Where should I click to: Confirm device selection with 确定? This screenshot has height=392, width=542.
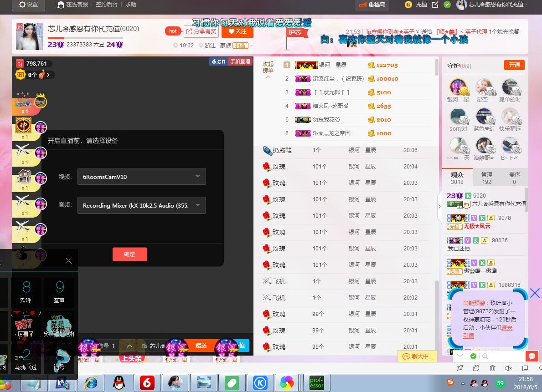(129, 254)
